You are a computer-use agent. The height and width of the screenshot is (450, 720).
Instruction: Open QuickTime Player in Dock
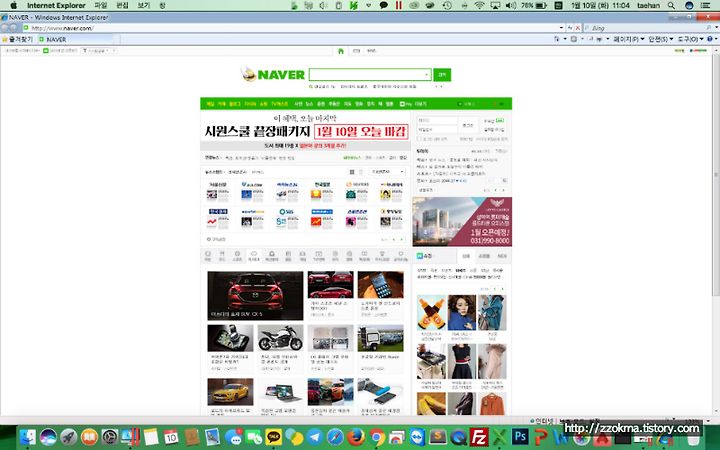click(459, 437)
